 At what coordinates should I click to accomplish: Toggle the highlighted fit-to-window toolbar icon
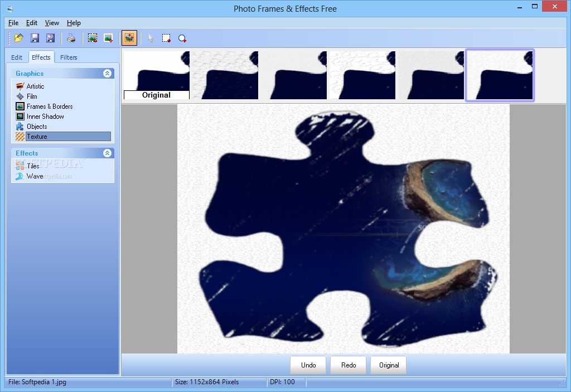[x=129, y=38]
